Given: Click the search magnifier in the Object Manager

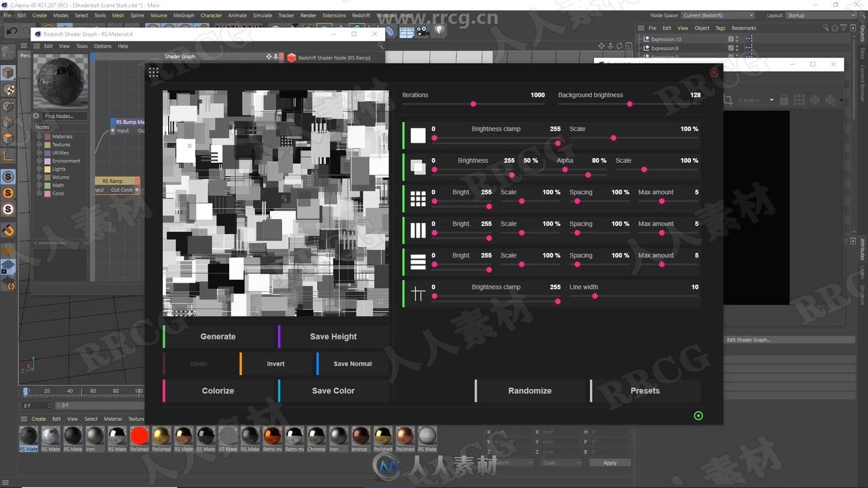Looking at the screenshot, I should click(825, 28).
